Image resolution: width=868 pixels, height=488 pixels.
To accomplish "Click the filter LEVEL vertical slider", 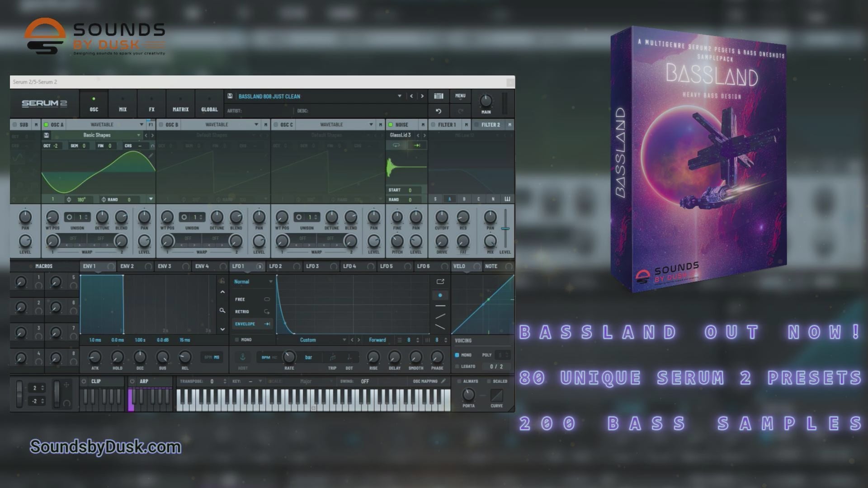I will (505, 228).
